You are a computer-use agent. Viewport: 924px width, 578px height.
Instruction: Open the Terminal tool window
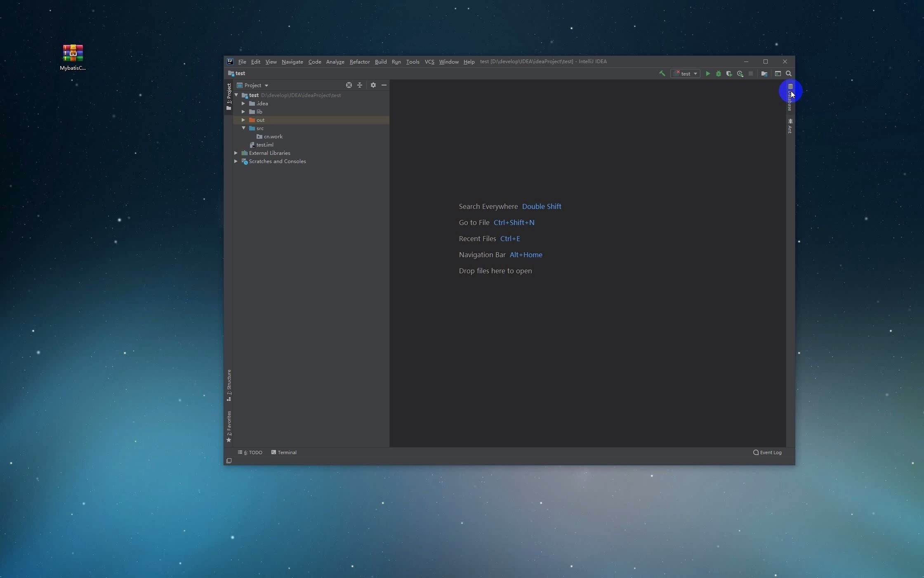click(x=284, y=452)
